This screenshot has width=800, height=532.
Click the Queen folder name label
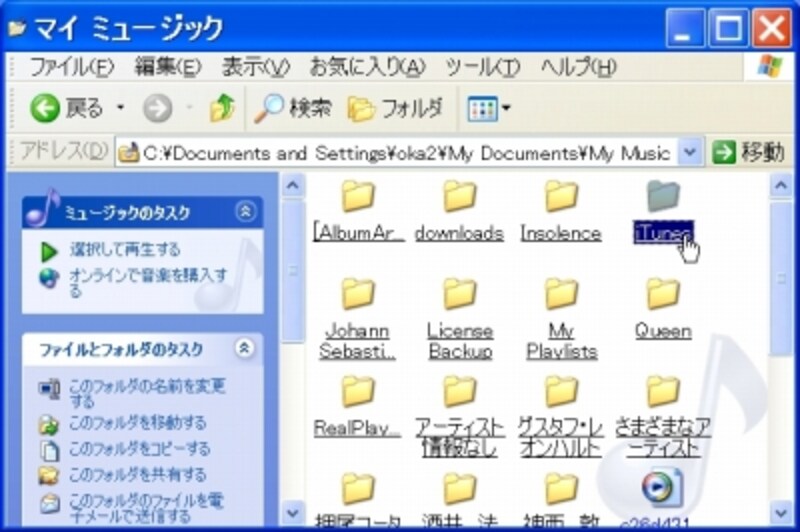(663, 331)
